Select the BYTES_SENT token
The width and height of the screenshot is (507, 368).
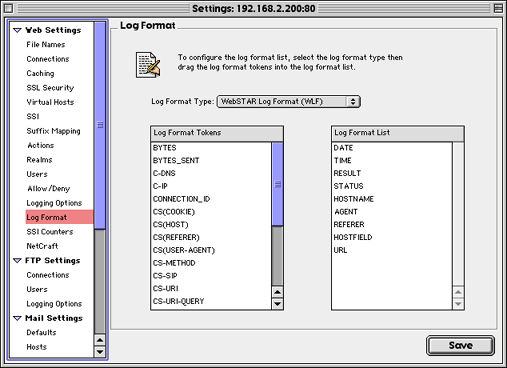[176, 160]
